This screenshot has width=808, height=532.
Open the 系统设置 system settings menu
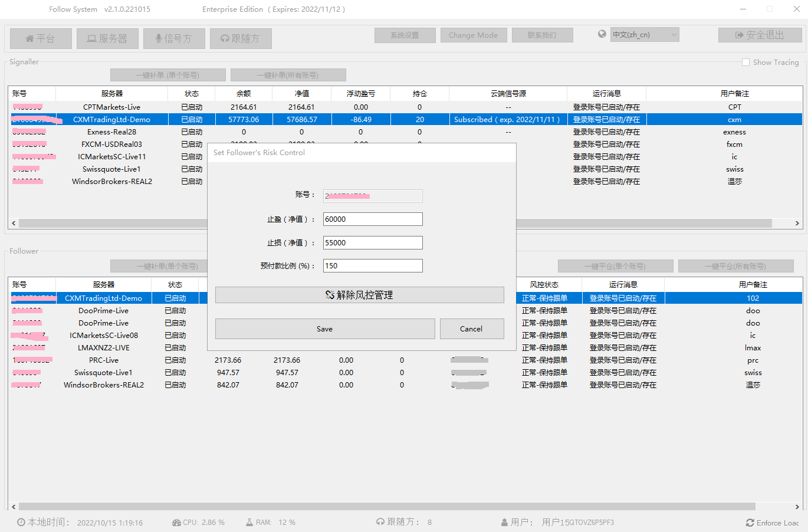click(x=405, y=35)
